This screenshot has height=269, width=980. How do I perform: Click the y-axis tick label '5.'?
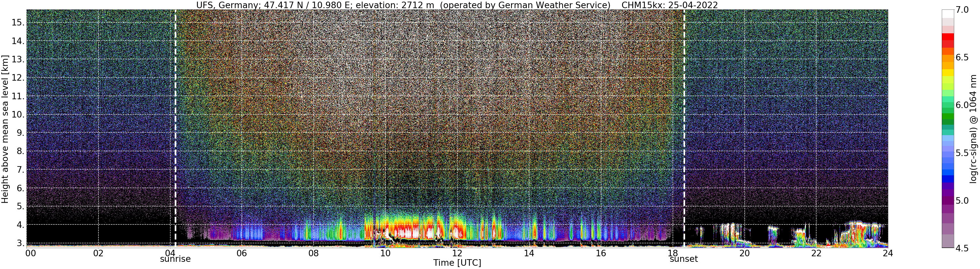pos(20,207)
